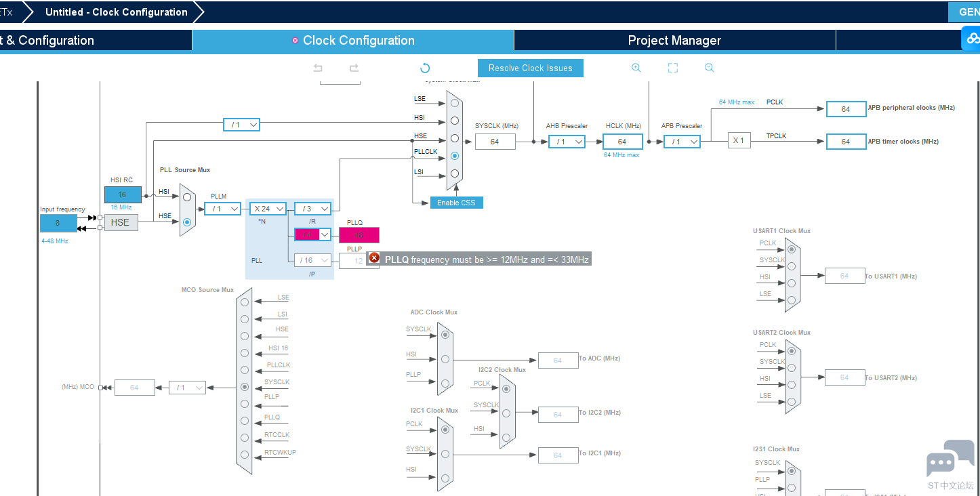Switch to the Pinout & Configuration tab
This screenshot has width=980, height=496.
click(96, 40)
